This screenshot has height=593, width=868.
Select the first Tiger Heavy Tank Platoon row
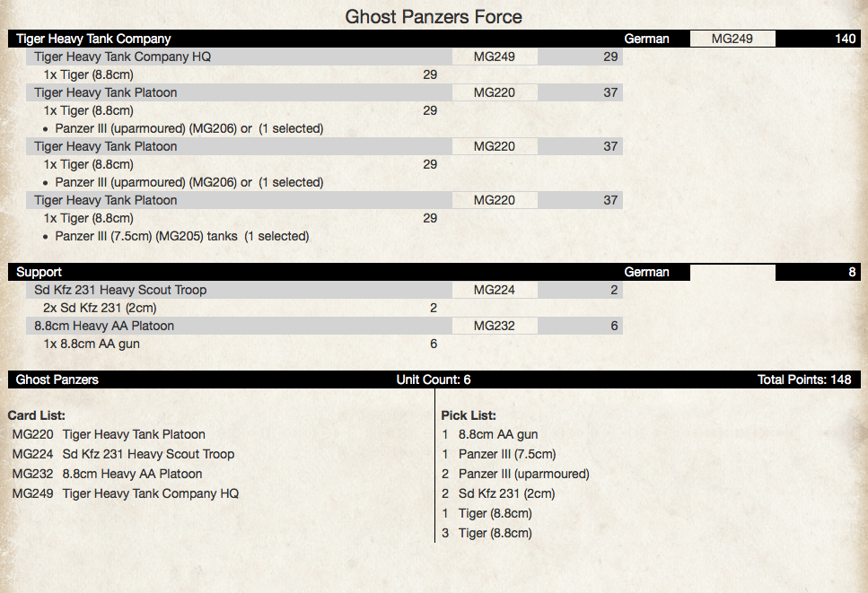(324, 92)
